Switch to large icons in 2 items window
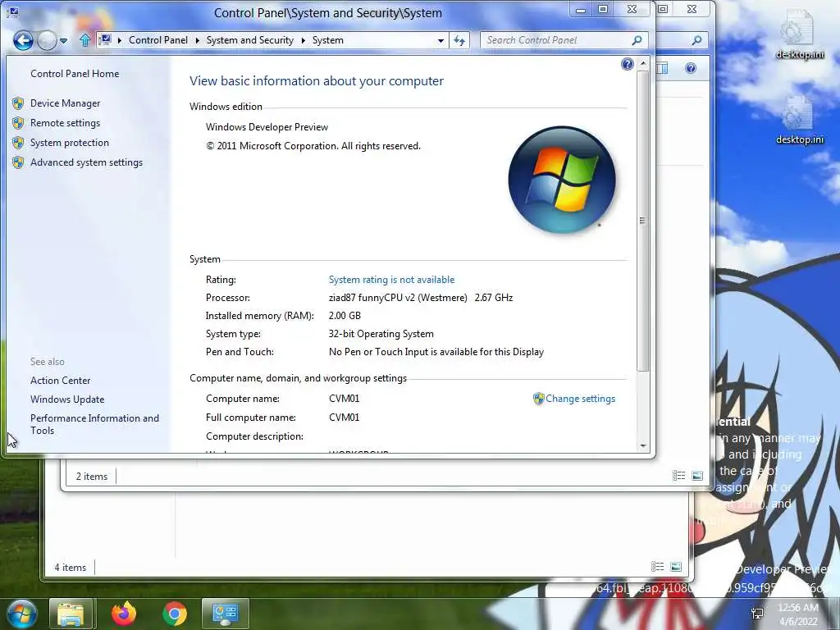Viewport: 840px width, 630px height. [697, 476]
